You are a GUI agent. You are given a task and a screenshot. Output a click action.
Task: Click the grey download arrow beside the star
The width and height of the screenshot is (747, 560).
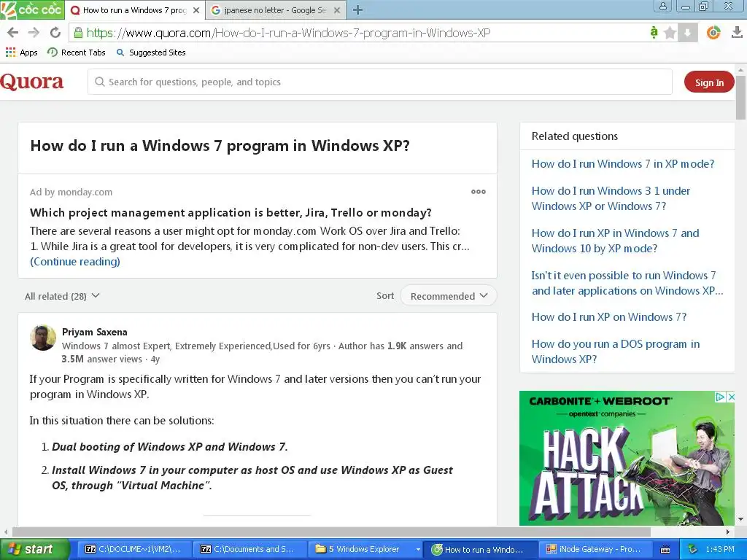click(687, 33)
